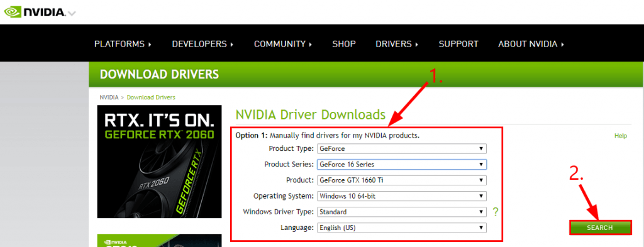Expand the Operating System dropdown
644x247 pixels.
tap(402, 196)
